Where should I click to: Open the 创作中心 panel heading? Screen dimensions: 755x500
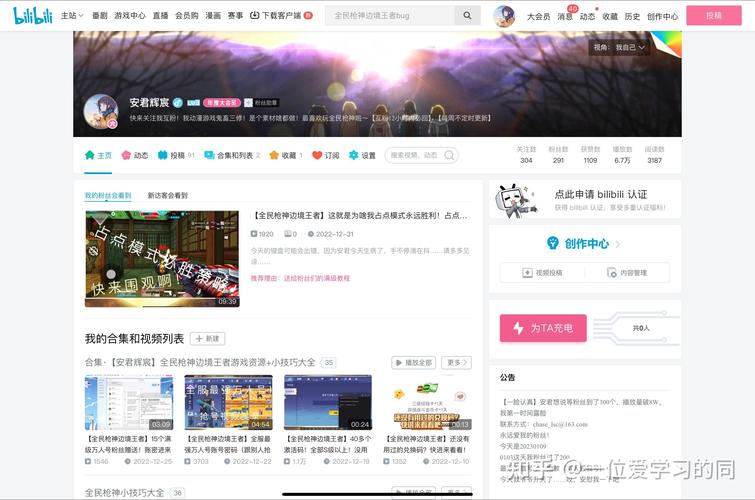584,243
